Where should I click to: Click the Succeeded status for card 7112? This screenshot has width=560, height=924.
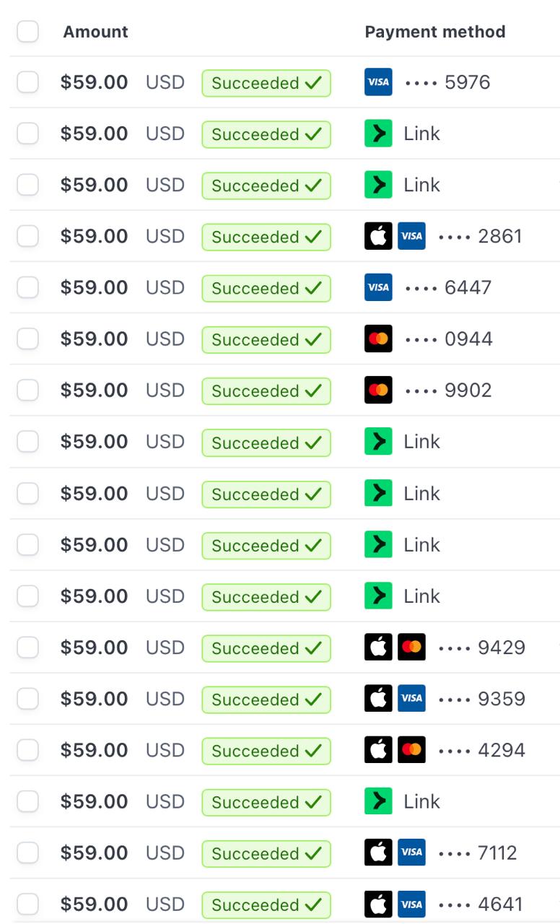266,853
